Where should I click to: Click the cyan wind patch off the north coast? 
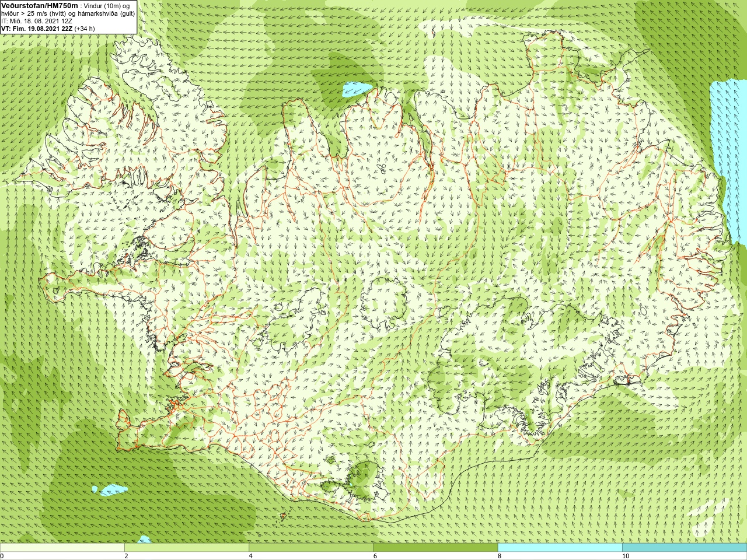click(x=357, y=89)
